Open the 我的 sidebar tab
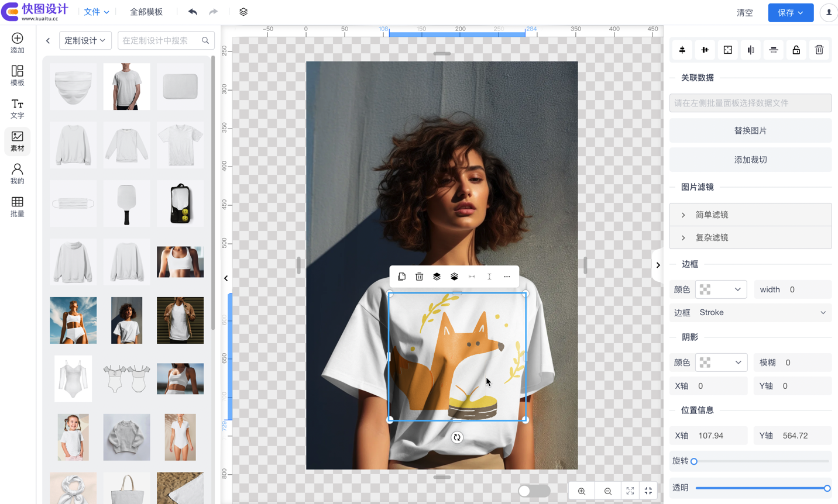Viewport: 838px width, 504px height. coord(18,174)
